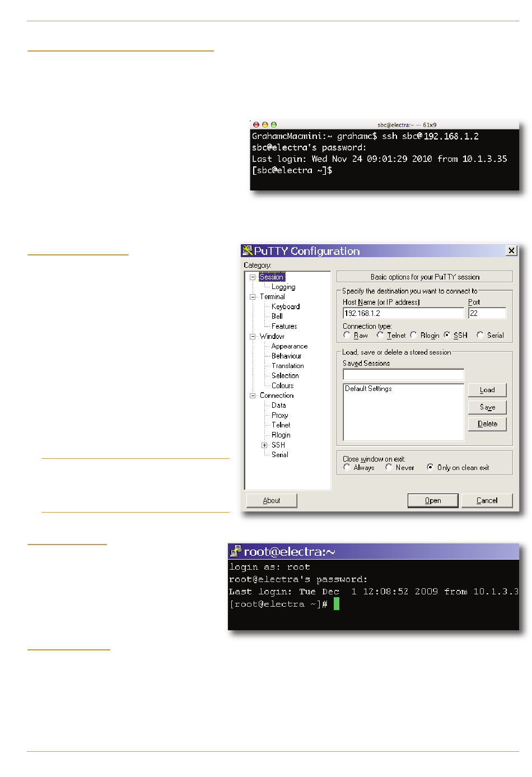Open the SSH category in tree
This screenshot has height=777, width=532.
tap(278, 445)
